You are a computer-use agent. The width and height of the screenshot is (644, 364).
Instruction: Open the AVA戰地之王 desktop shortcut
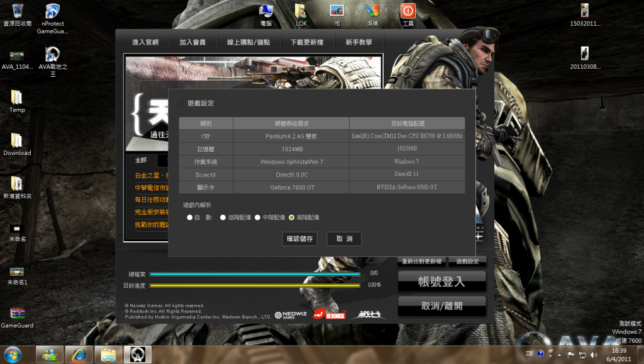coord(53,54)
